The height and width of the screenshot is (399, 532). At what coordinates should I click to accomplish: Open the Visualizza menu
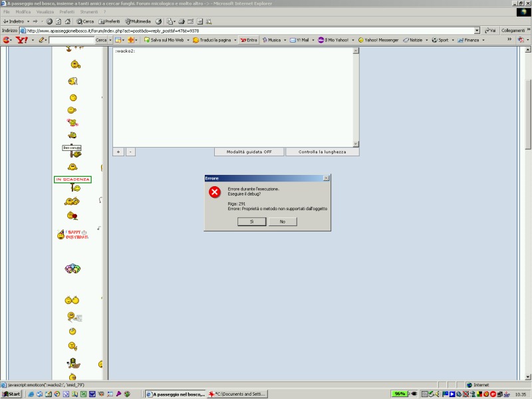coord(45,12)
